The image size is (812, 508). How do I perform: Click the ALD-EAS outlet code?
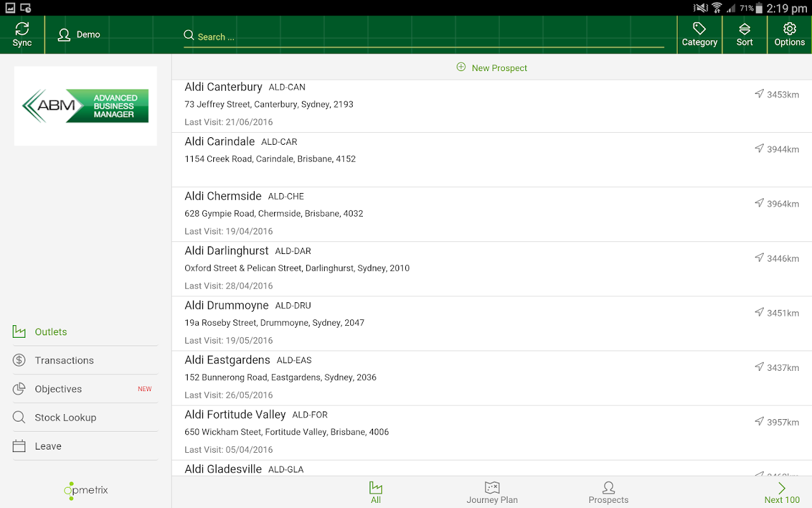(x=294, y=360)
